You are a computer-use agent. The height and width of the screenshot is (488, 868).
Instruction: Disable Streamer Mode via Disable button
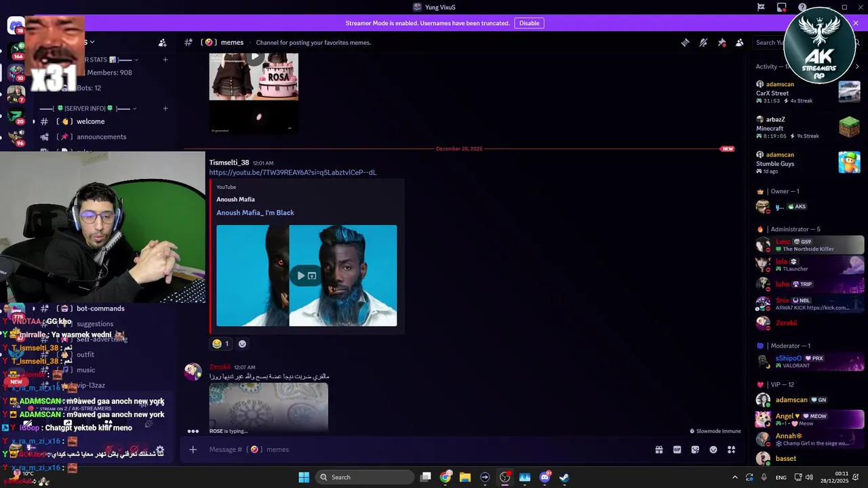click(x=529, y=23)
